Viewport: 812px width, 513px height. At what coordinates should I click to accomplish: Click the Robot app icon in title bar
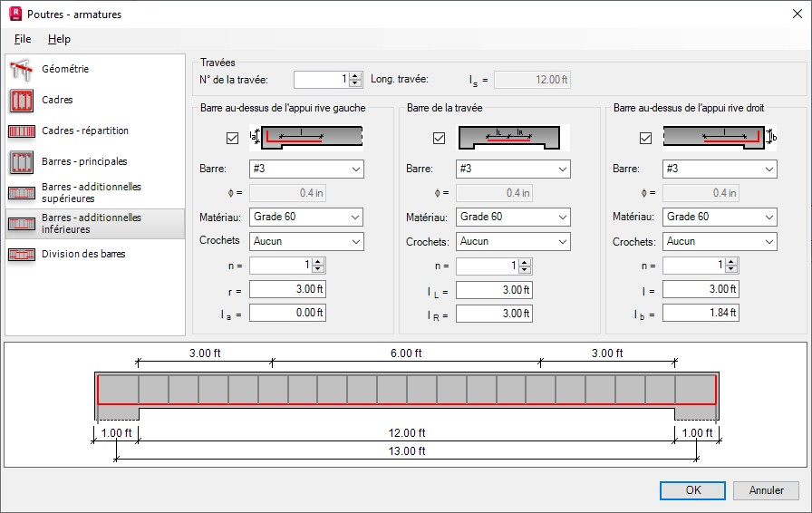(15, 14)
